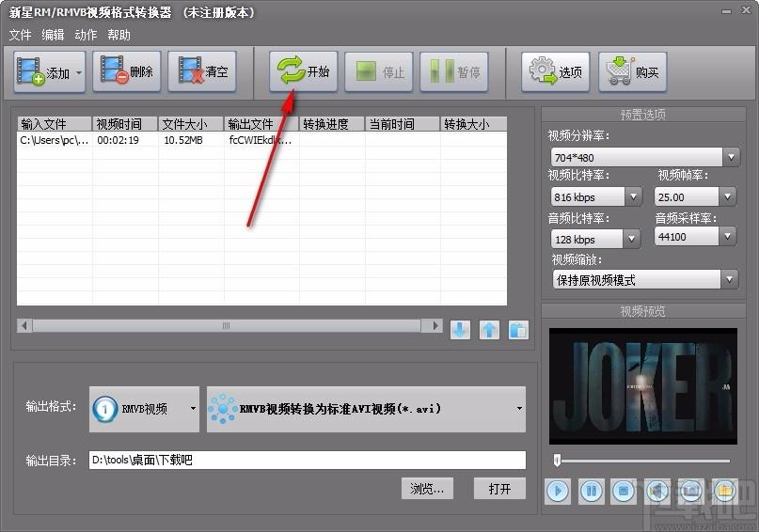The image size is (759, 532).
Task: Play the video preview
Action: (x=558, y=492)
